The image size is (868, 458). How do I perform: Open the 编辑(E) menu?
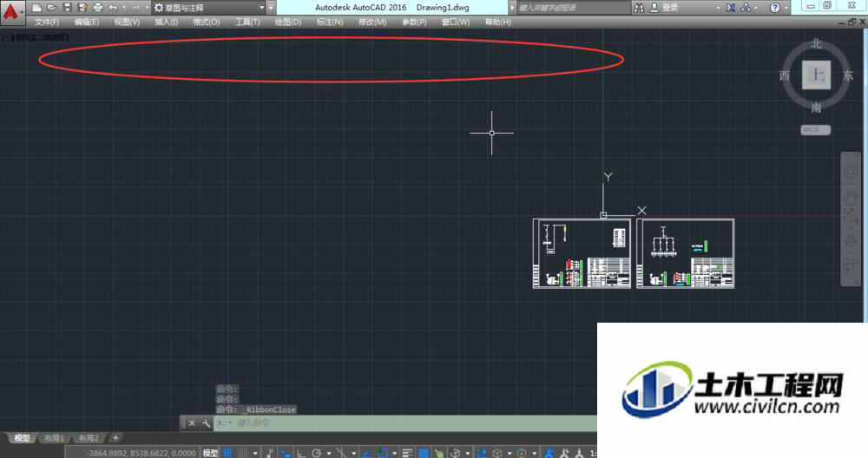click(86, 23)
